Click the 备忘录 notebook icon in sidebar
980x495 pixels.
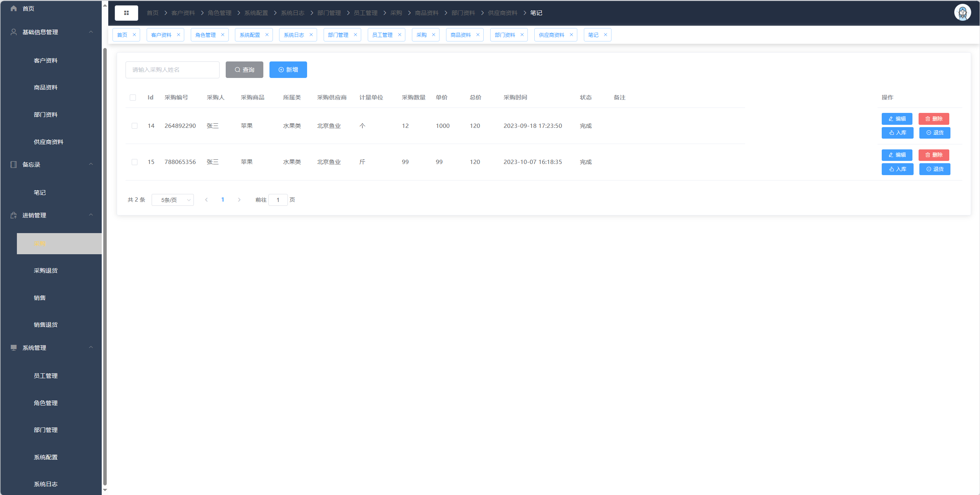click(14, 164)
